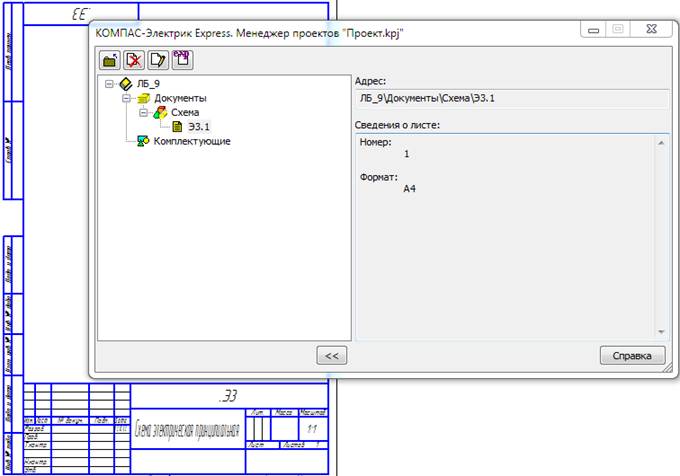This screenshot has width=680, height=476.
Task: Click the << collapse panel button
Action: [x=332, y=355]
